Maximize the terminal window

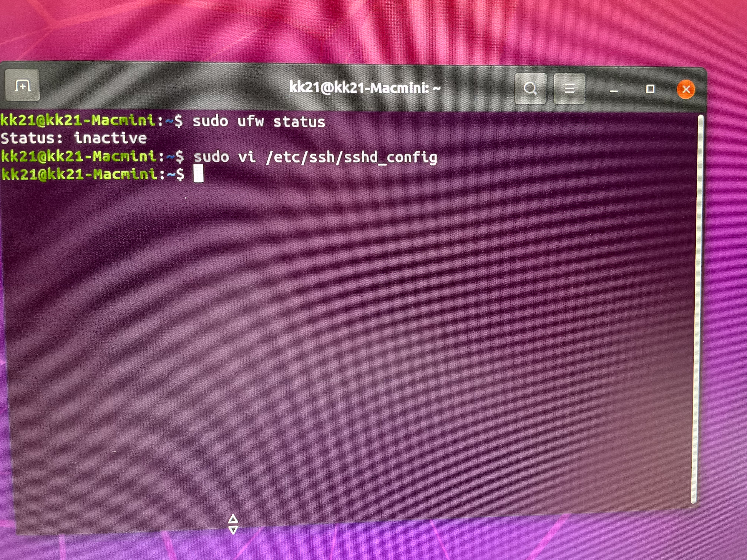click(650, 89)
